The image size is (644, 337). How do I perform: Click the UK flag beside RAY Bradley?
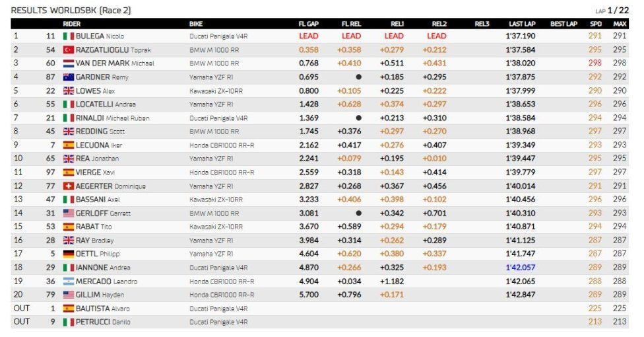click(68, 241)
